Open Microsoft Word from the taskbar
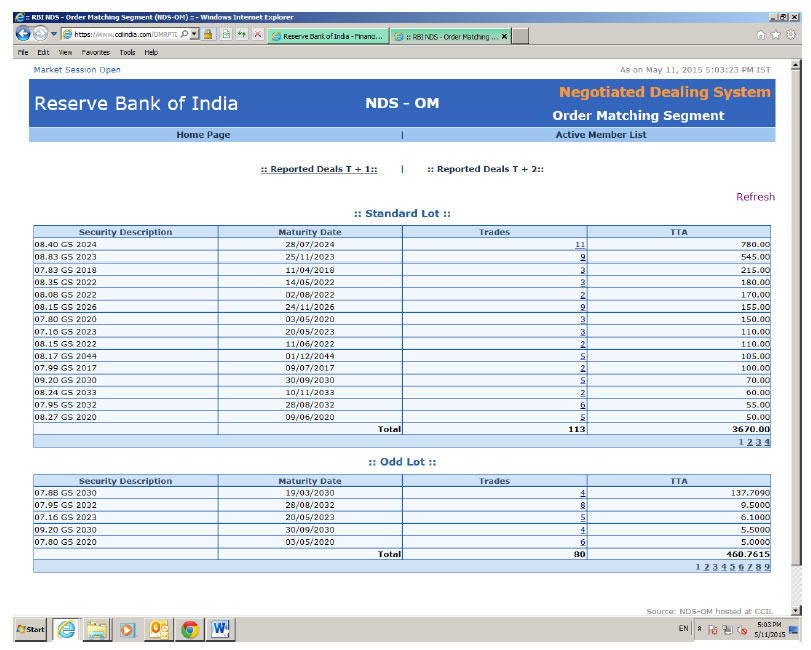811x650 pixels. [221, 629]
